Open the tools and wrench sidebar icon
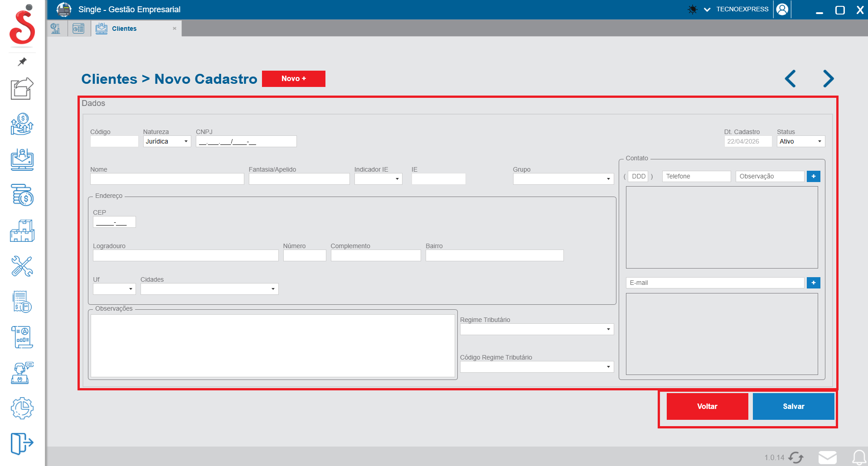The width and height of the screenshot is (868, 466). pyautogui.click(x=22, y=266)
